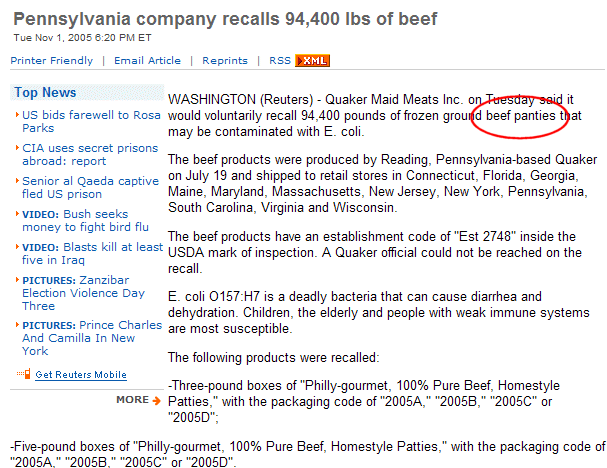
Task: Click the Email Article link
Action: click(147, 61)
